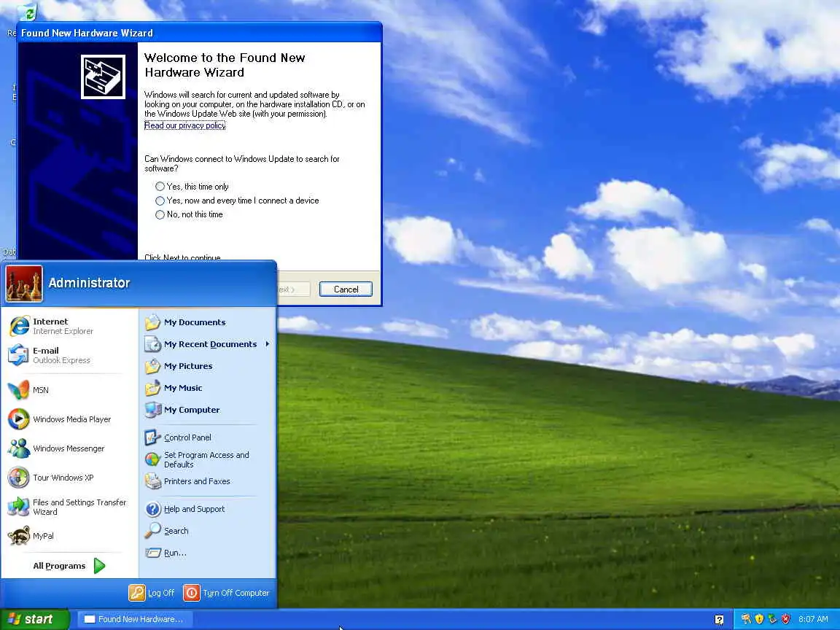Click the red shield tray icon
The width and height of the screenshot is (840, 630).
click(785, 619)
